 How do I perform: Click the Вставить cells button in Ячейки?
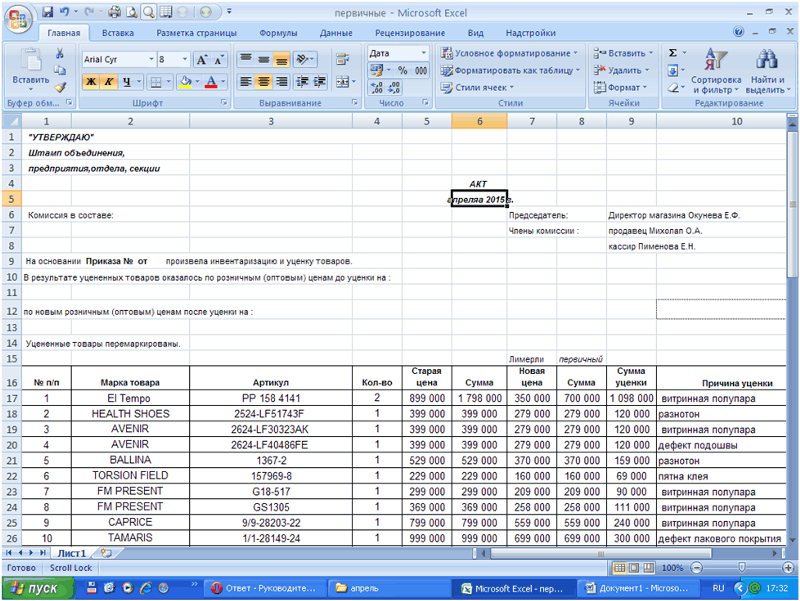coord(622,53)
